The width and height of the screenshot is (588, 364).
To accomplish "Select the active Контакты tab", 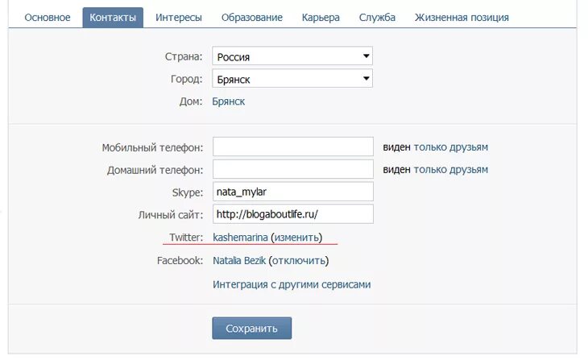I will pyautogui.click(x=113, y=17).
